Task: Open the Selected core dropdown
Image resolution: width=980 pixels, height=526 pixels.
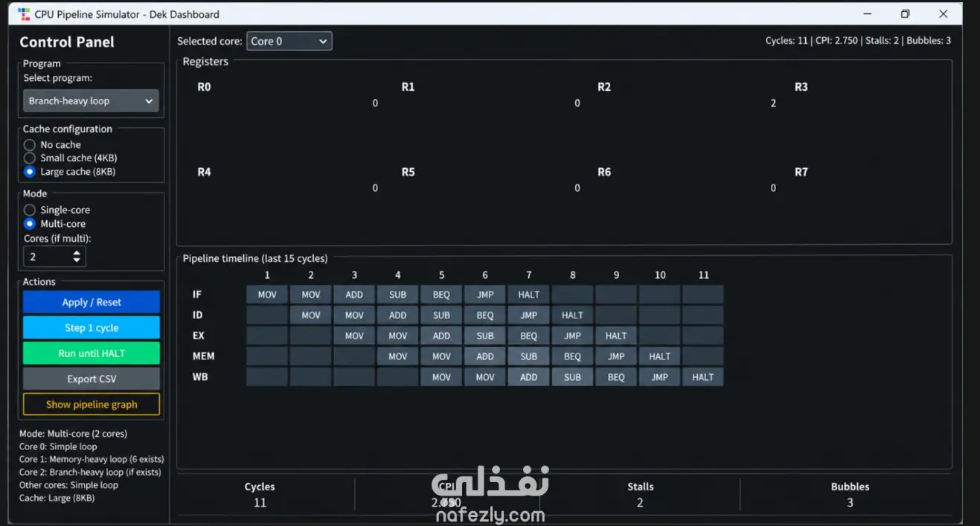Action: pos(289,42)
